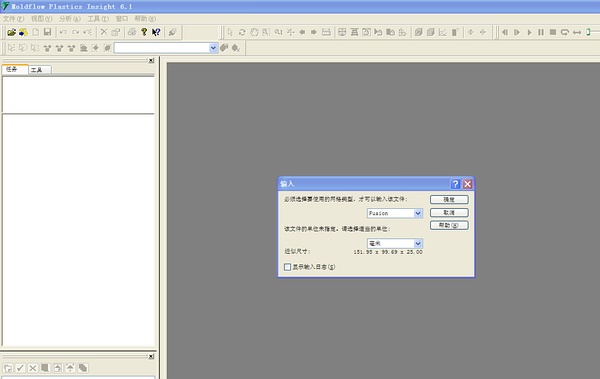This screenshot has width=600, height=379.
Task: Click the animation Pause button
Action: (x=541, y=32)
